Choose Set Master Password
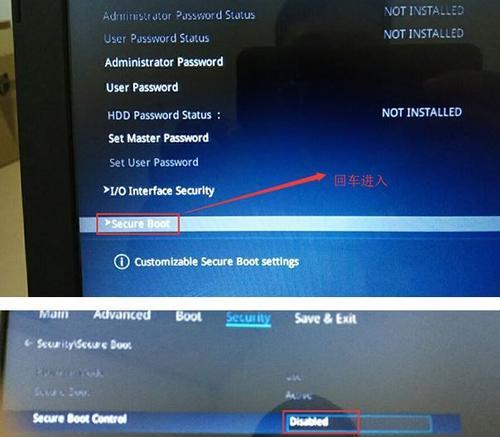 (158, 138)
